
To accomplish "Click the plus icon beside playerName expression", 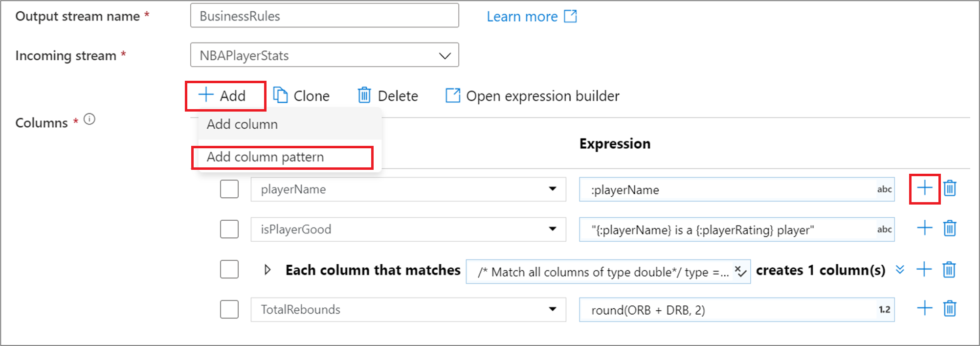I will coord(924,188).
